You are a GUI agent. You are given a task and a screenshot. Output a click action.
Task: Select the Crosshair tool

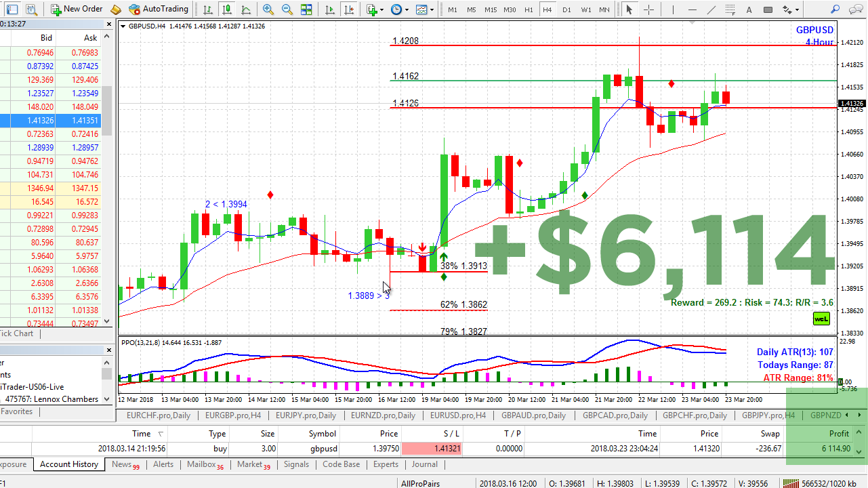coord(648,9)
